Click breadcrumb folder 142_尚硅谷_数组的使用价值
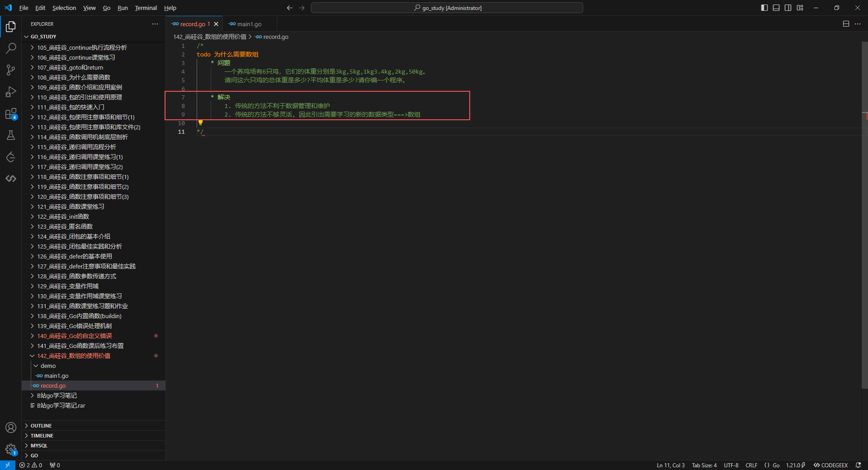The height and width of the screenshot is (470, 868). (x=210, y=37)
